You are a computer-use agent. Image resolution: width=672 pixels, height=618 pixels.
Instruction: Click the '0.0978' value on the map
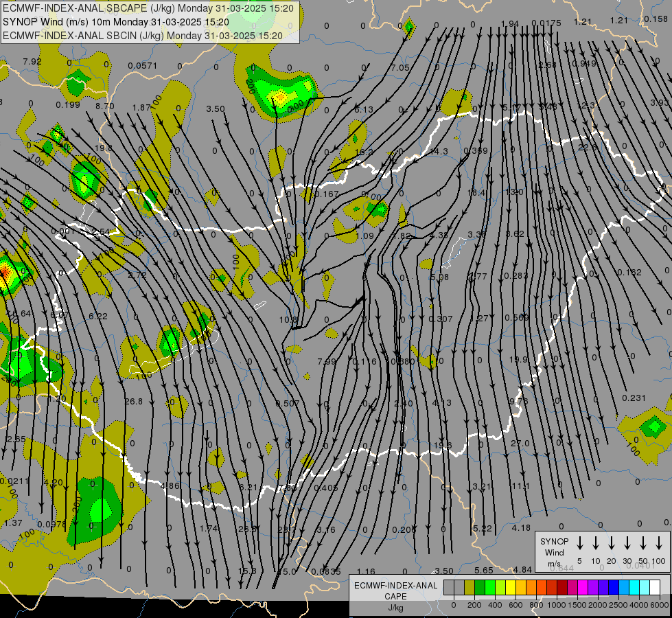(52, 524)
